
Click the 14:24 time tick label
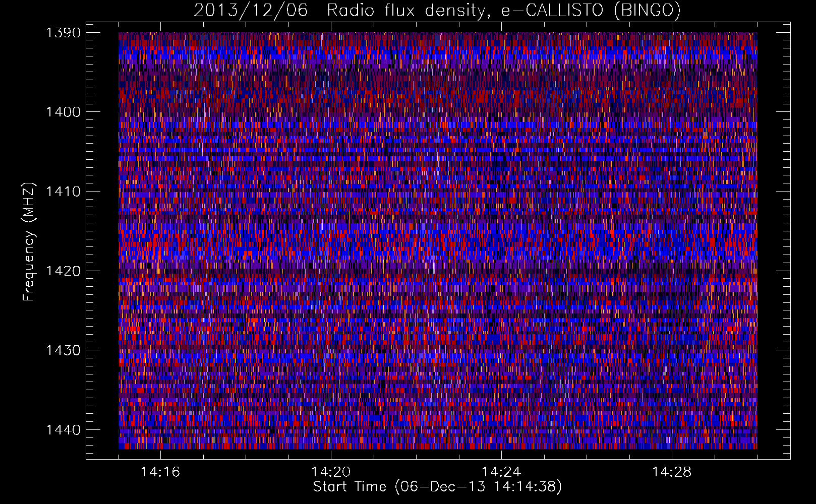coord(501,472)
